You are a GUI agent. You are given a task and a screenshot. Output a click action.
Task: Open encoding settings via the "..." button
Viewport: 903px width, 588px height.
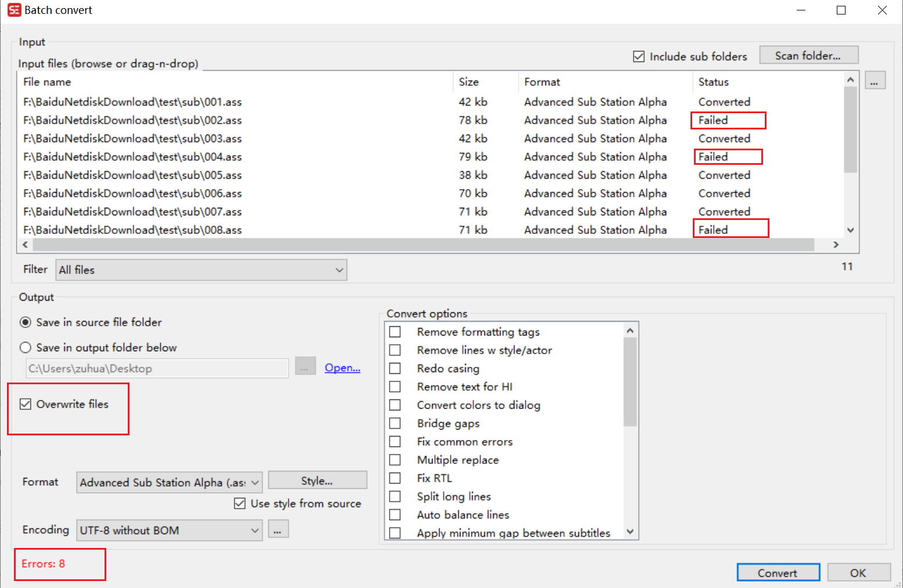pyautogui.click(x=278, y=529)
